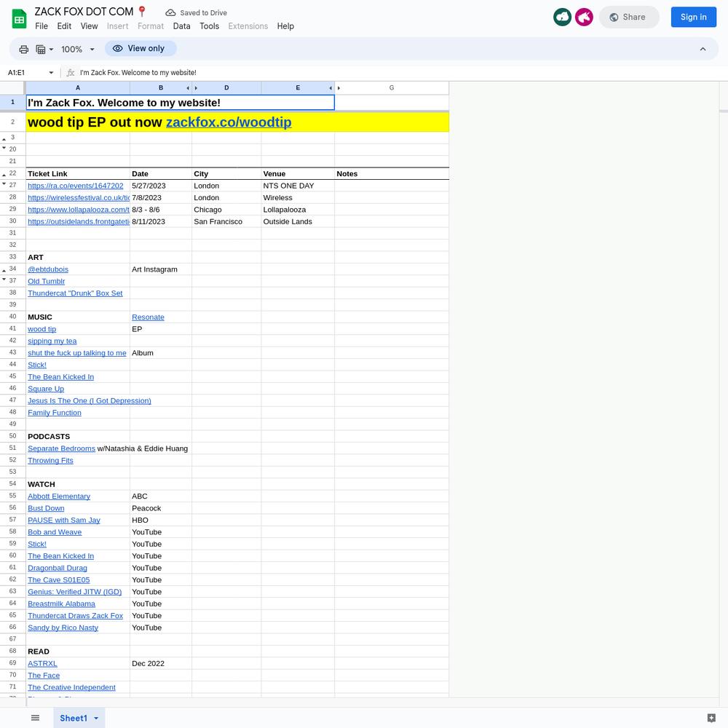This screenshot has height=728, width=728.
Task: Open the Throwing Fits podcast link
Action: (x=51, y=461)
